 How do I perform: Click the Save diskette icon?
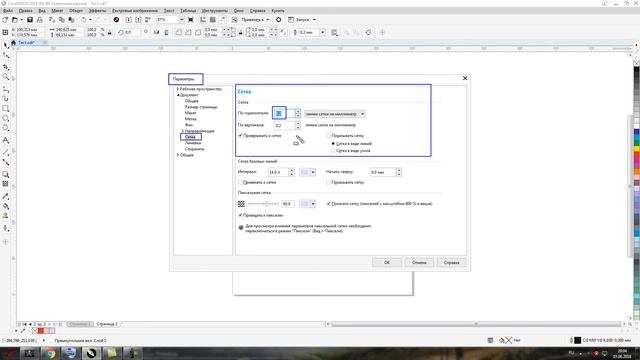(30, 20)
